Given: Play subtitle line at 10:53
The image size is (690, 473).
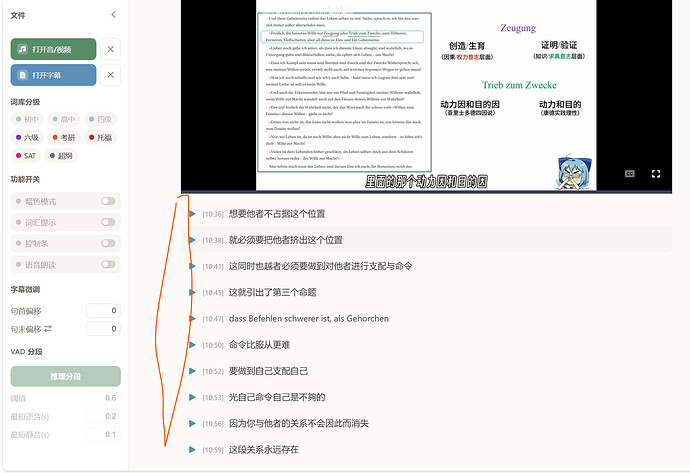Looking at the screenshot, I should (x=192, y=397).
